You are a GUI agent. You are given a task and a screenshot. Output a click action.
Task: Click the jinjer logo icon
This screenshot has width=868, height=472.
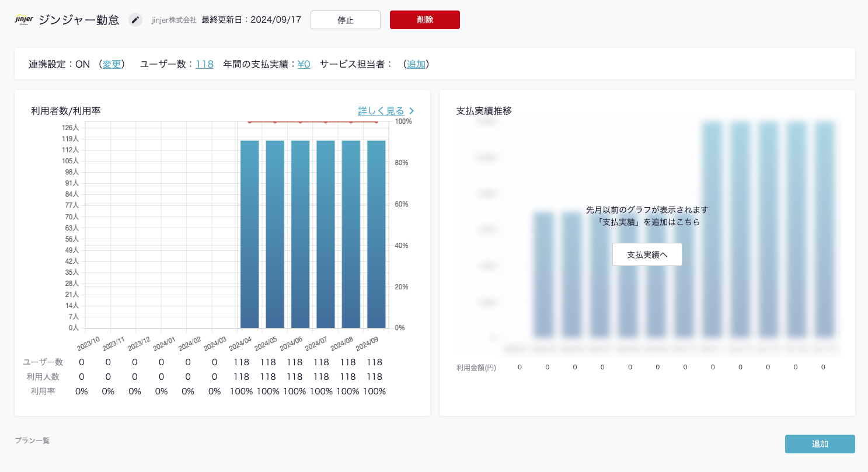click(x=24, y=20)
